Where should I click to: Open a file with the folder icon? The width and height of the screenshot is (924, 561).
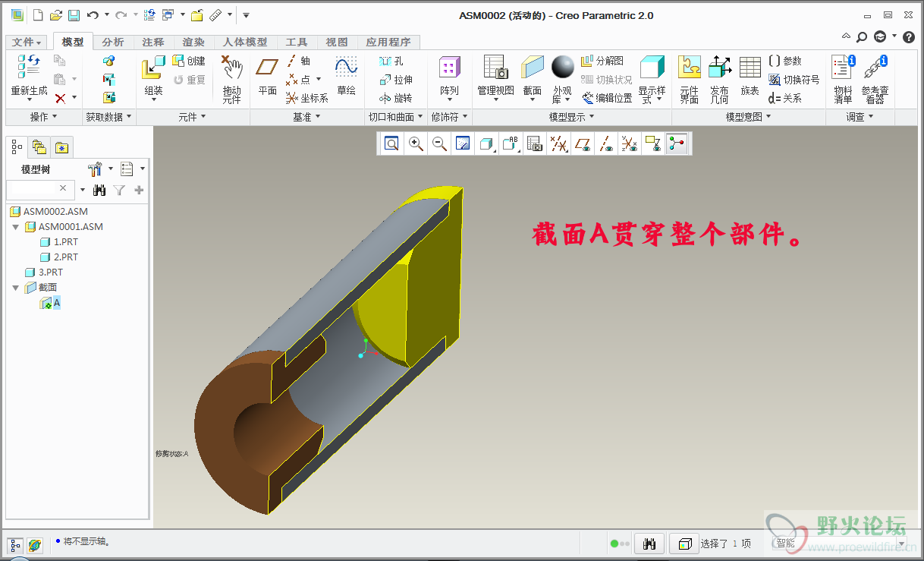click(x=55, y=15)
